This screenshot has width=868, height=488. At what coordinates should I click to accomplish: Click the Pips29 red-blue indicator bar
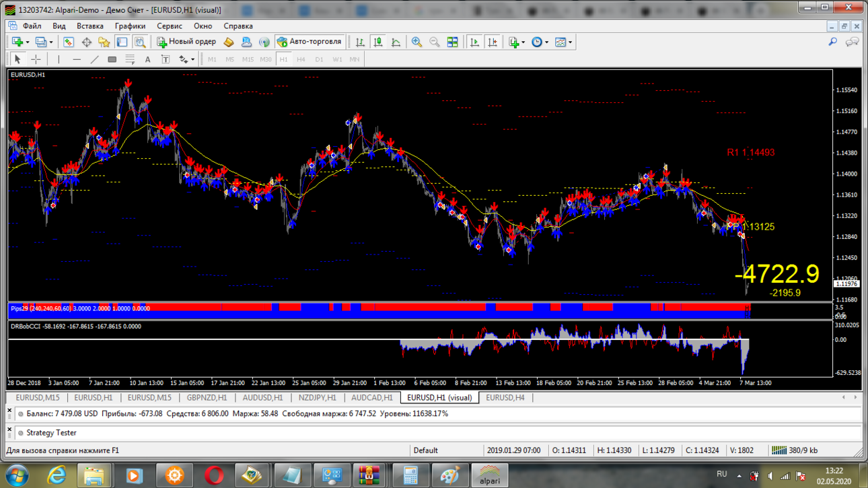[x=377, y=310]
